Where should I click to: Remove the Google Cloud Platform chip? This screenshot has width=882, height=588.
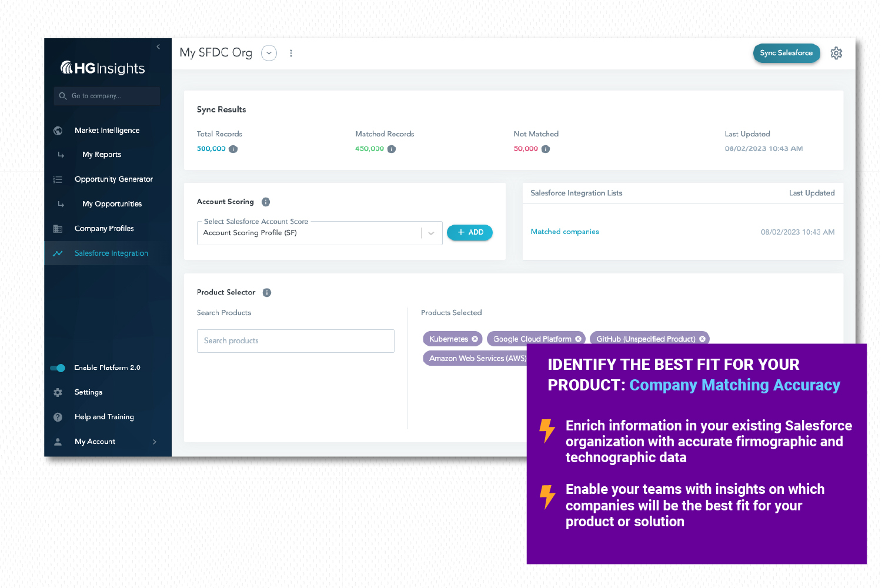point(578,339)
